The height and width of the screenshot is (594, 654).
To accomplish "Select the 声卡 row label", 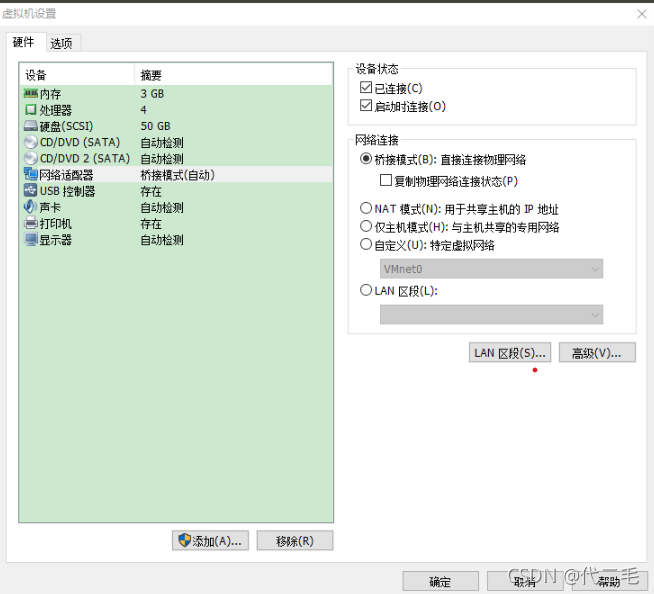I will pos(50,207).
